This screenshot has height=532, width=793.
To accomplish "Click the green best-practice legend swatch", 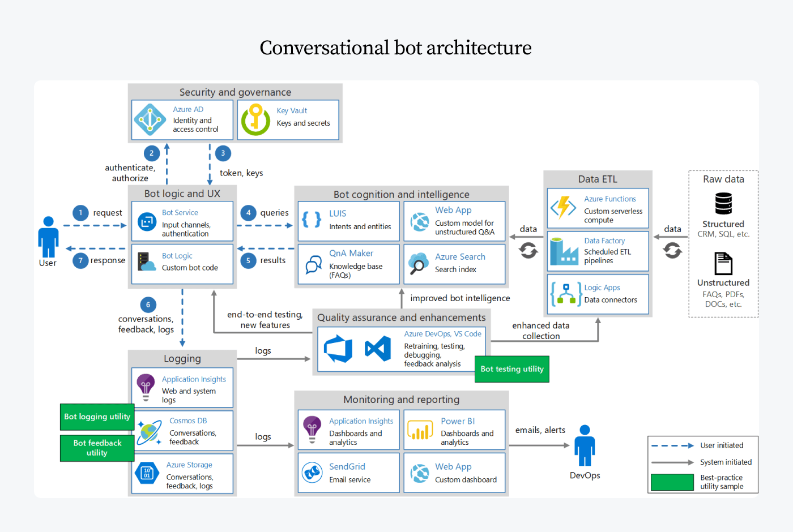I will coord(672,482).
